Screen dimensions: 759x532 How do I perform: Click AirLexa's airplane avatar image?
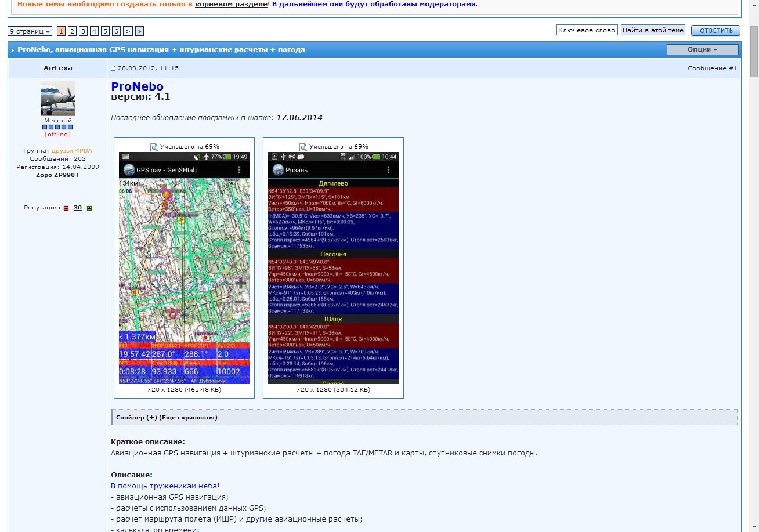coord(58,99)
